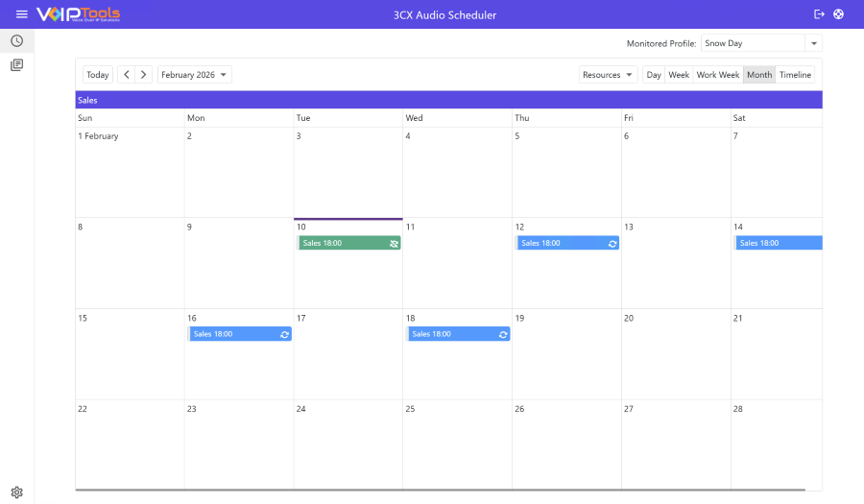Expand the February 2026 date picker
Image resolution: width=864 pixels, height=504 pixels.
coord(194,75)
